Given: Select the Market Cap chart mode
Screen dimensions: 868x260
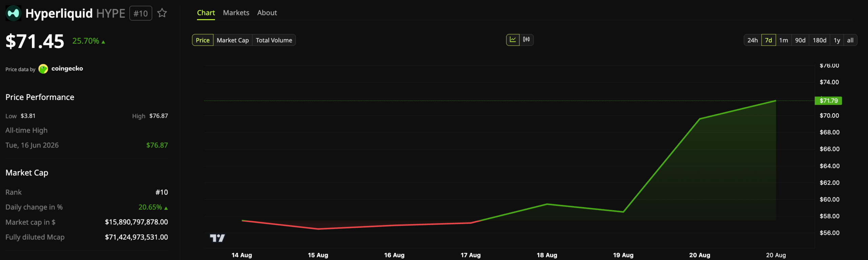Looking at the screenshot, I should coord(233,40).
